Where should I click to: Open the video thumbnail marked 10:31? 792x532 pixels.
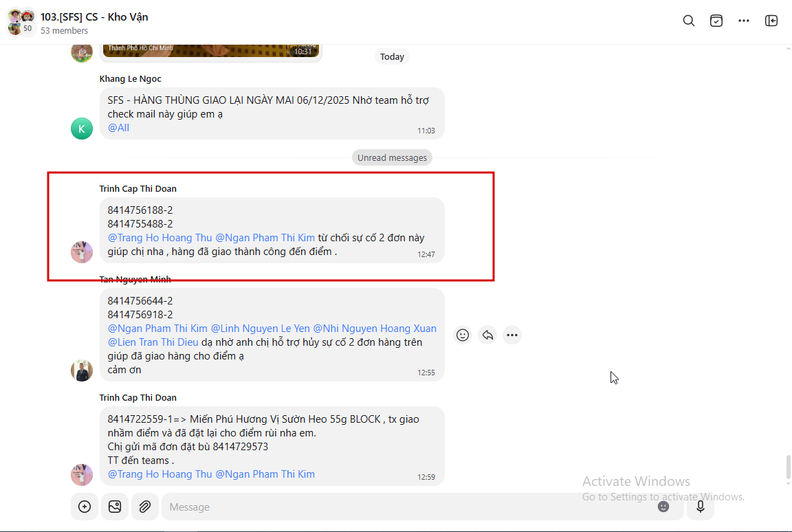(210, 50)
